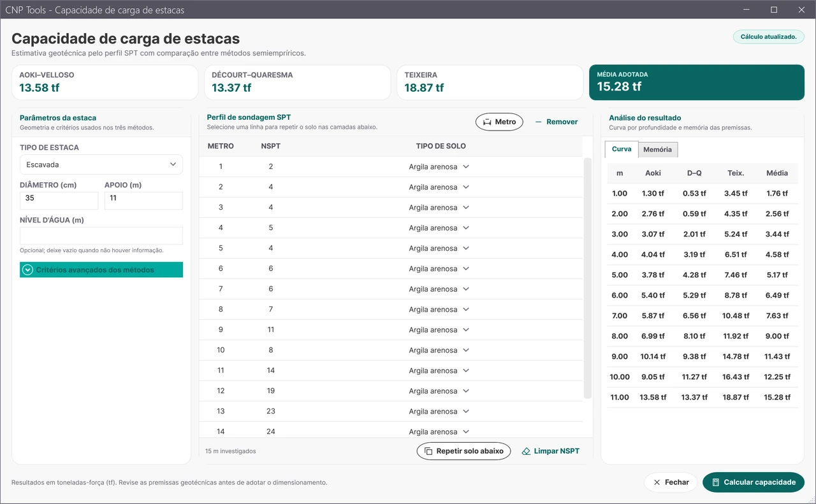Screen dimensions: 816x504
Task: Click the 16.43 tf Teixeira value
Action: click(x=736, y=377)
